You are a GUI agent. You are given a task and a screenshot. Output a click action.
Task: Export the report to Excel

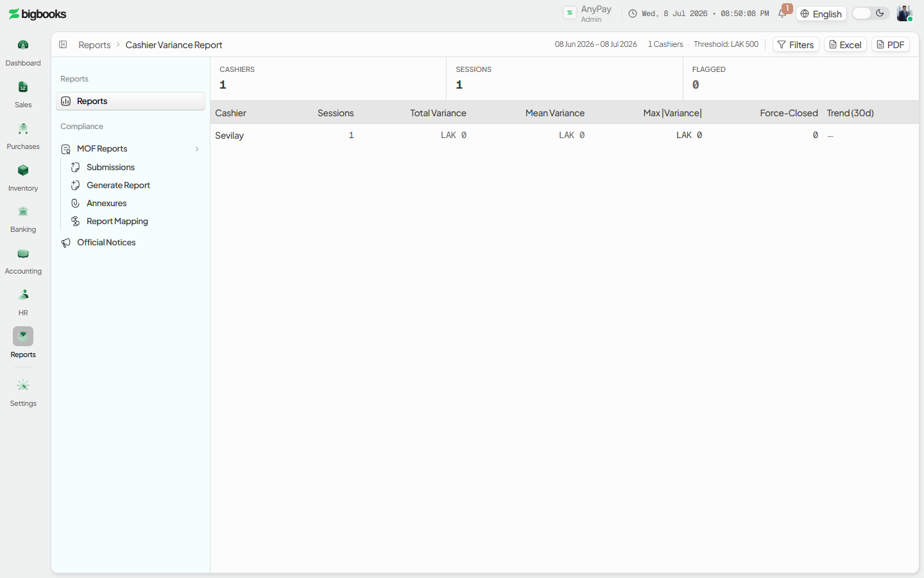pyautogui.click(x=845, y=44)
